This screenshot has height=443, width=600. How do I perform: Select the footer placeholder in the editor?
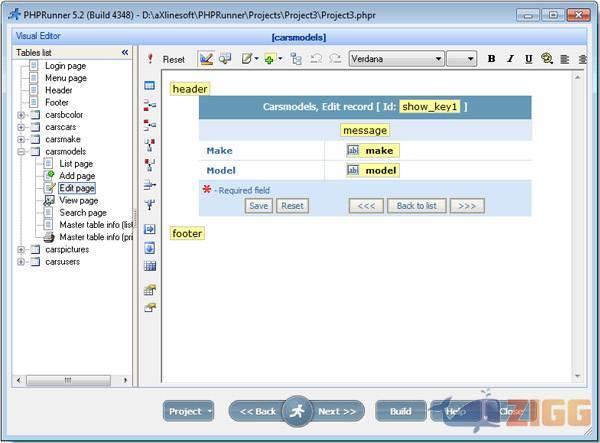(x=187, y=233)
